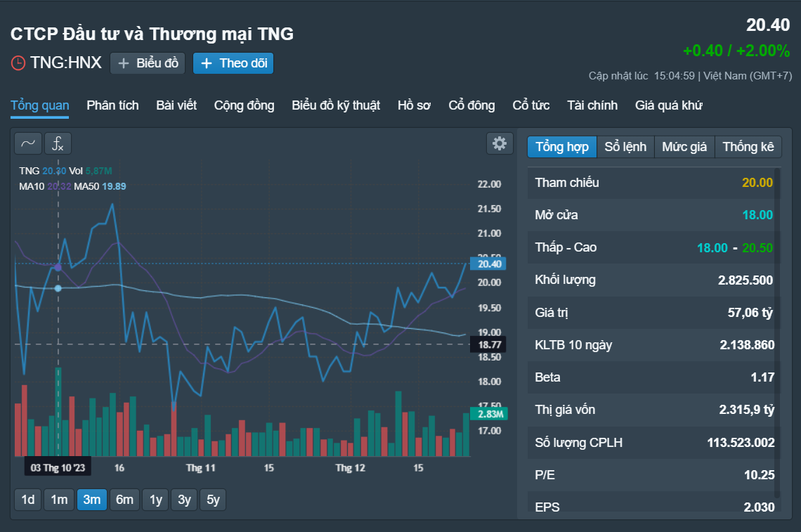The height and width of the screenshot is (532, 801).
Task: Click the +0.40 / +2.00% price change
Action: (736, 51)
